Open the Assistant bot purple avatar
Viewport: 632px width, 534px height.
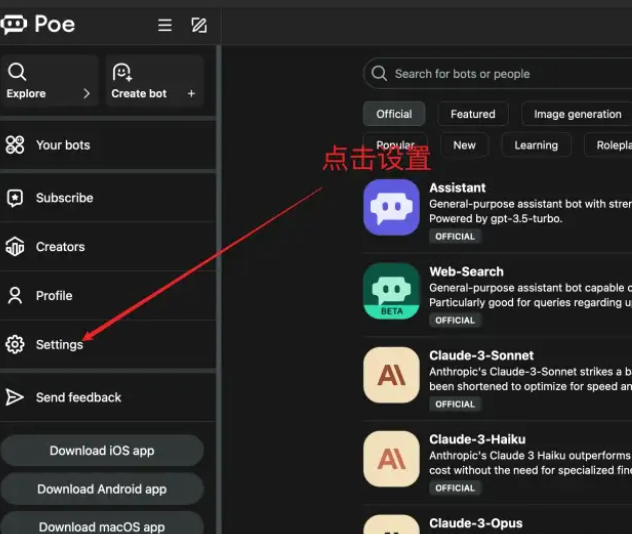coord(391,208)
